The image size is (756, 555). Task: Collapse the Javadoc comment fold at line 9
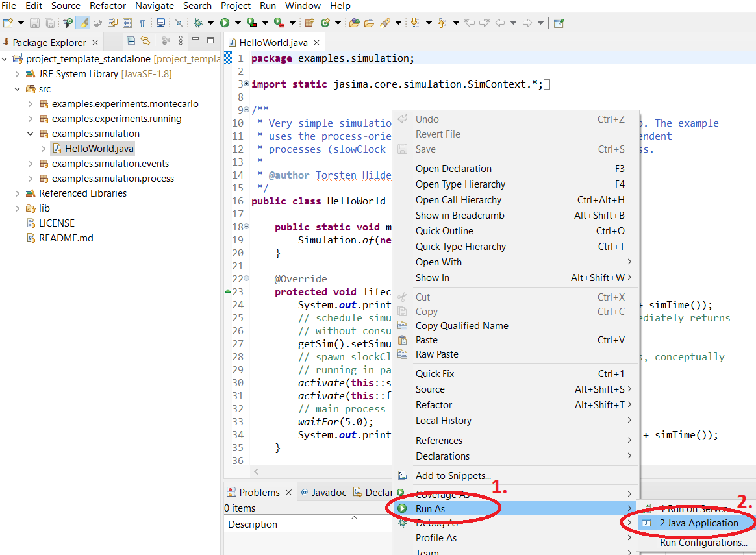pyautogui.click(x=246, y=110)
